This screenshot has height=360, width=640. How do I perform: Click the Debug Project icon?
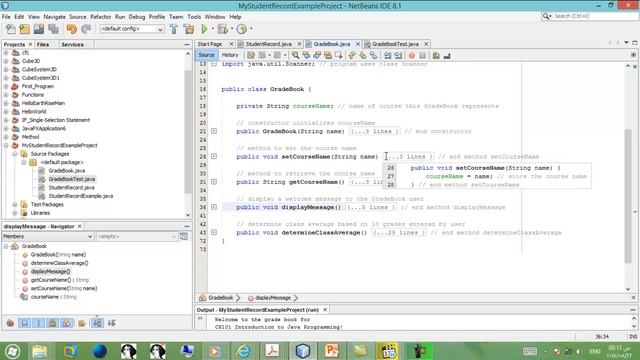(223, 29)
